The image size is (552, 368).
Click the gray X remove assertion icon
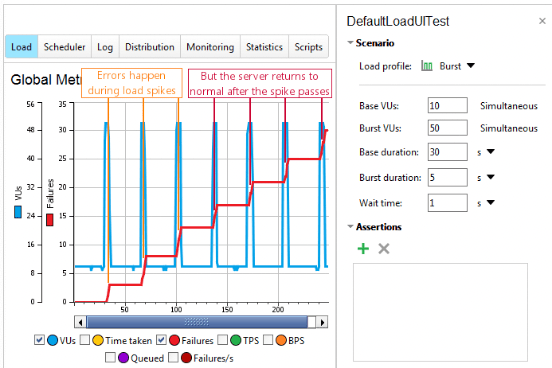point(384,249)
